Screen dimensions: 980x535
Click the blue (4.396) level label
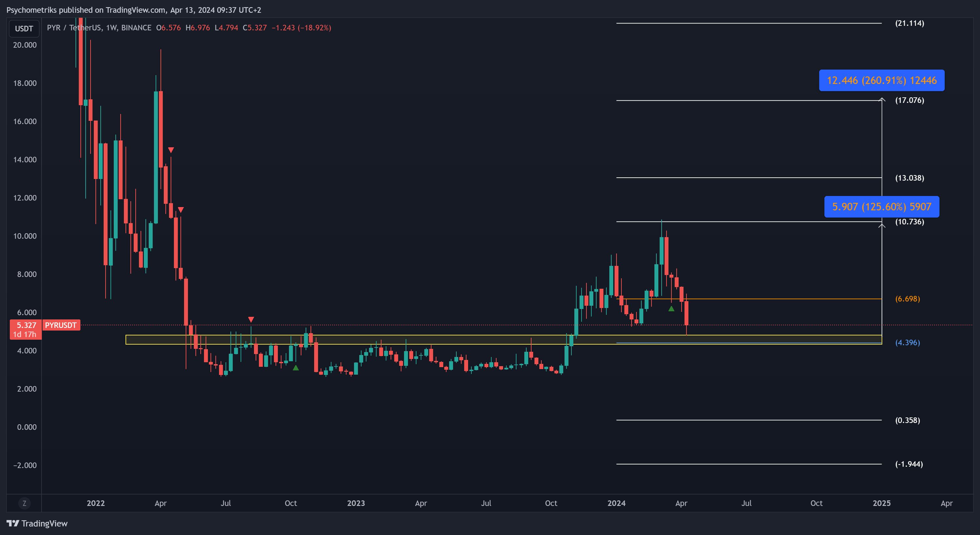coord(907,343)
